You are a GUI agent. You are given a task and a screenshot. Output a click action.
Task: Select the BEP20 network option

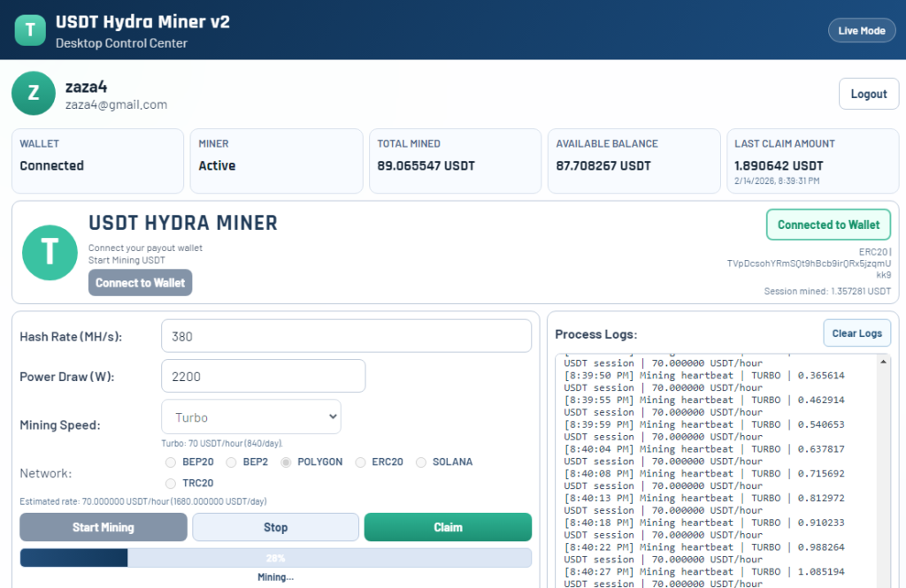click(171, 462)
